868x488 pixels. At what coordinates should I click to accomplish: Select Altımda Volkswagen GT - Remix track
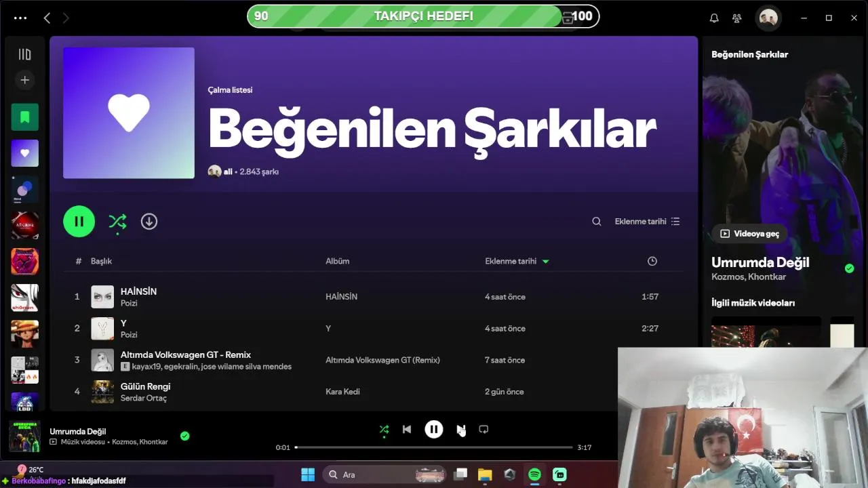point(186,354)
